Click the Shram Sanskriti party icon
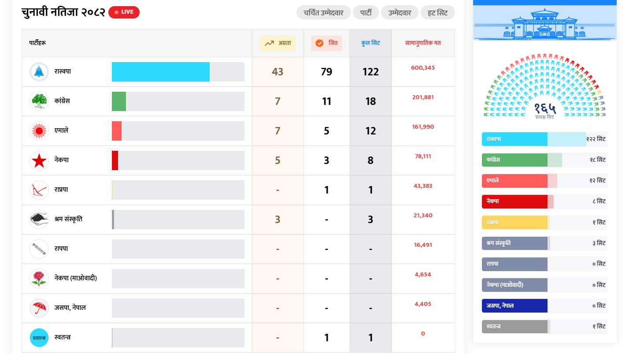The width and height of the screenshot is (644, 354). pyautogui.click(x=39, y=220)
